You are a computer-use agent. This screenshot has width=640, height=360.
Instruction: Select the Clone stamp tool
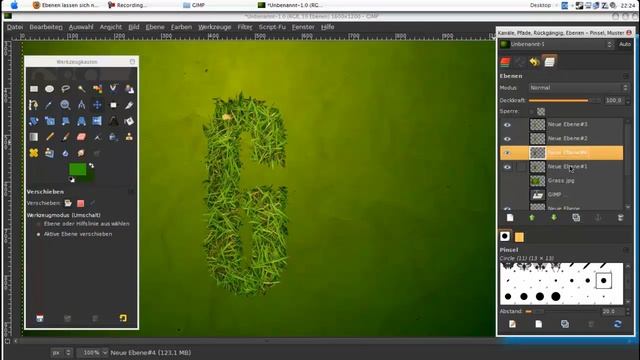[129, 137]
